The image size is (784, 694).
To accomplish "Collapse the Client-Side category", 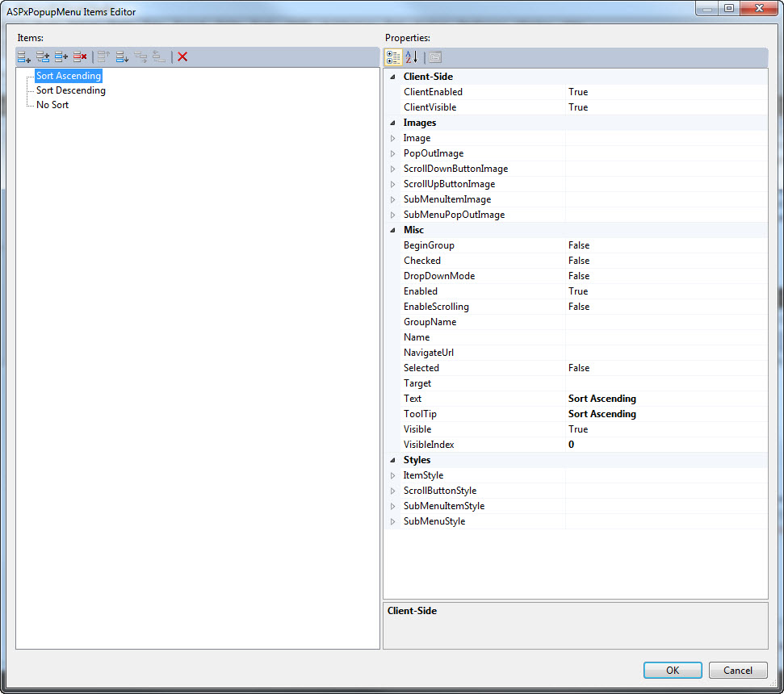I will 392,77.
